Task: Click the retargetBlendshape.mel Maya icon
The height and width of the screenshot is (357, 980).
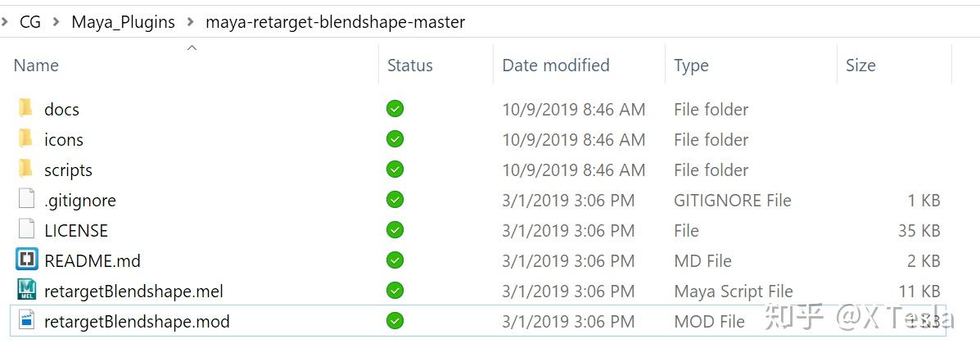Action: (x=26, y=290)
